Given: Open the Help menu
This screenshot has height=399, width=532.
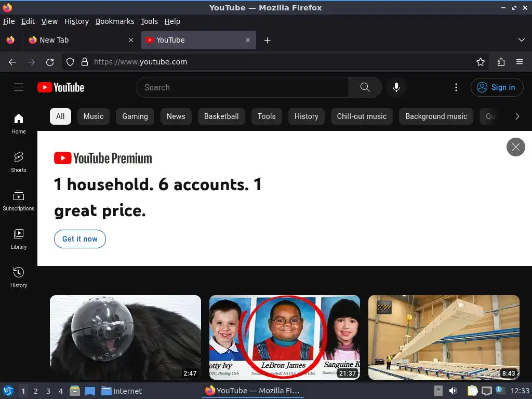Looking at the screenshot, I should point(172,21).
